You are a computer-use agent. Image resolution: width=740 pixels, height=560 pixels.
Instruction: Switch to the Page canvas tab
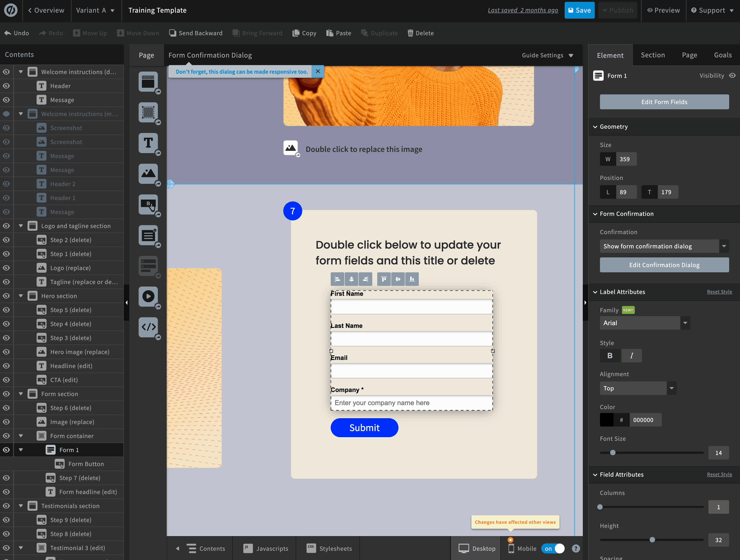146,55
